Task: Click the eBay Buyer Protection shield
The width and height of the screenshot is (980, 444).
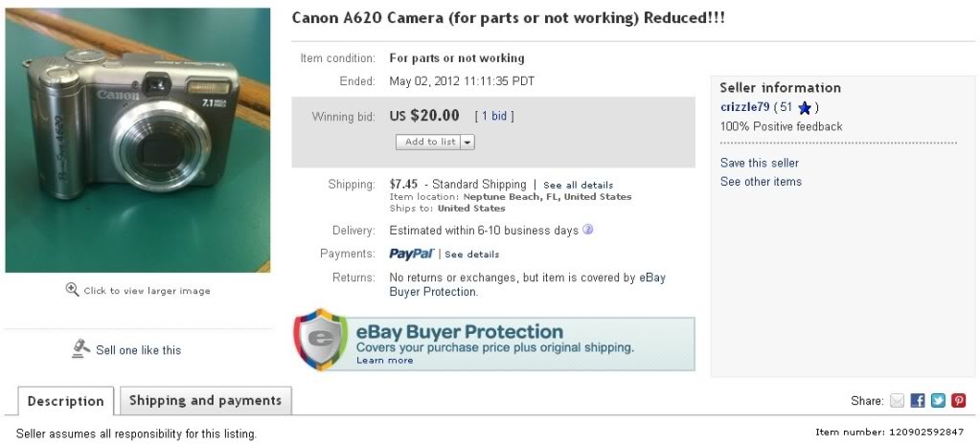Action: (319, 340)
